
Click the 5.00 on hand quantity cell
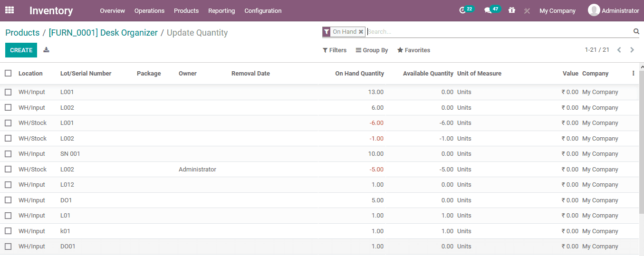(377, 200)
